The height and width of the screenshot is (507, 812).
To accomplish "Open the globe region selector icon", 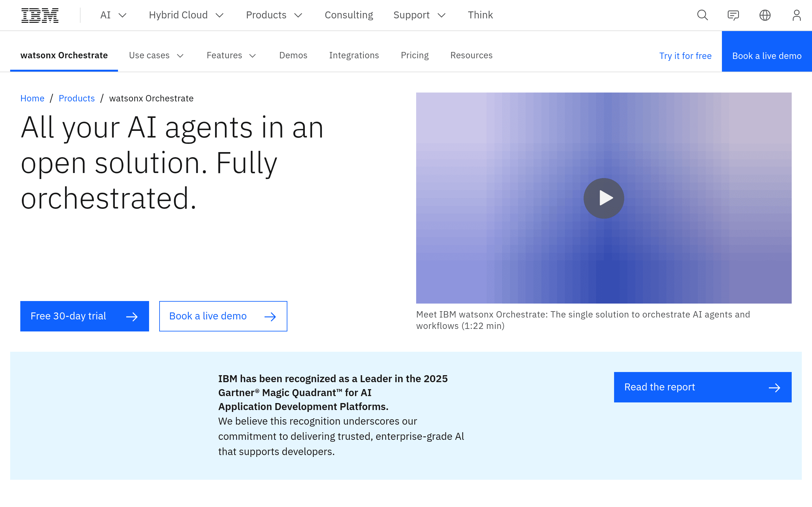I will tap(765, 15).
